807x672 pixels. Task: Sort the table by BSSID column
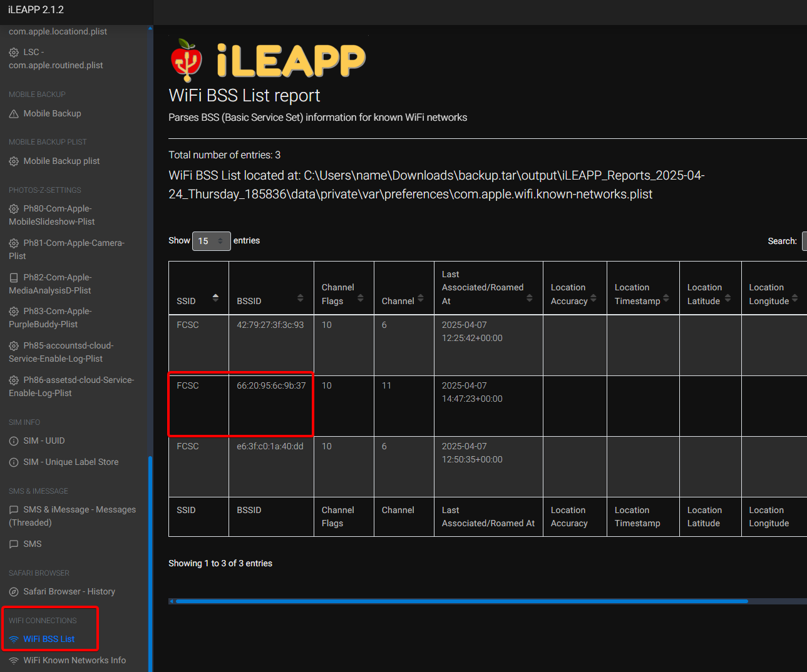[271, 288]
